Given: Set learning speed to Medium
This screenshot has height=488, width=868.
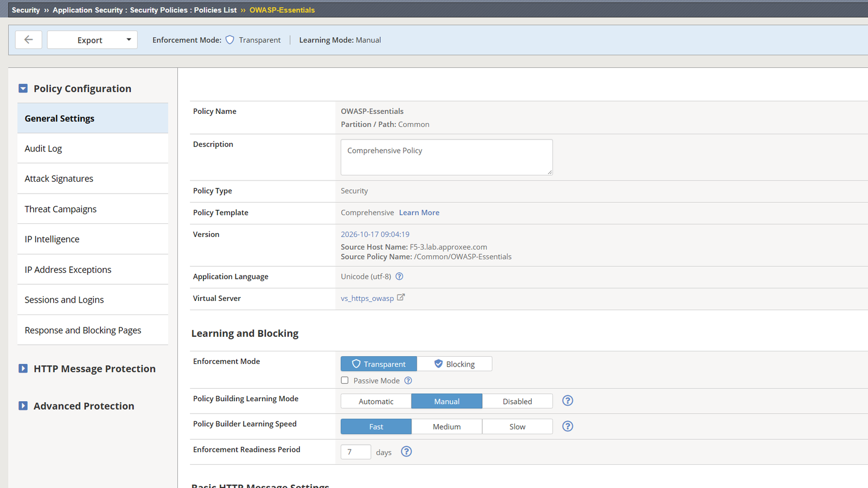Looking at the screenshot, I should [446, 427].
